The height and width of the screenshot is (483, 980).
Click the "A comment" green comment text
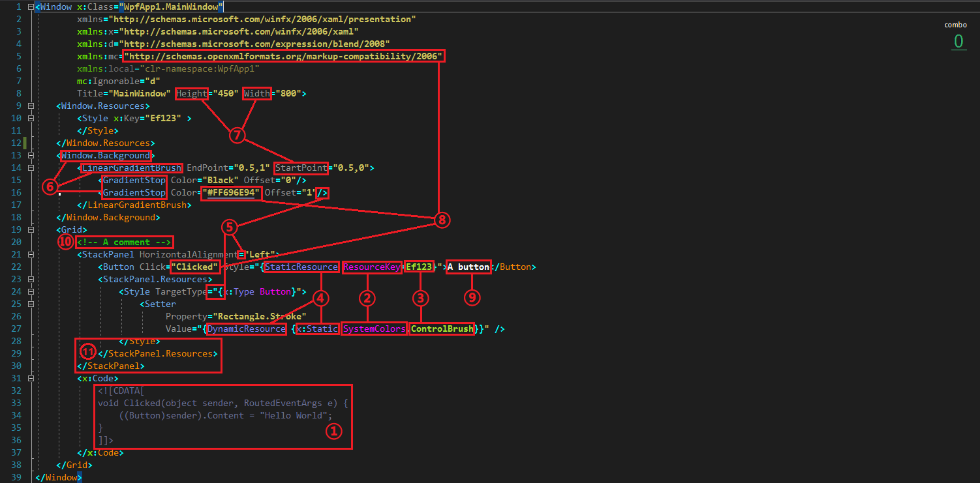124,242
